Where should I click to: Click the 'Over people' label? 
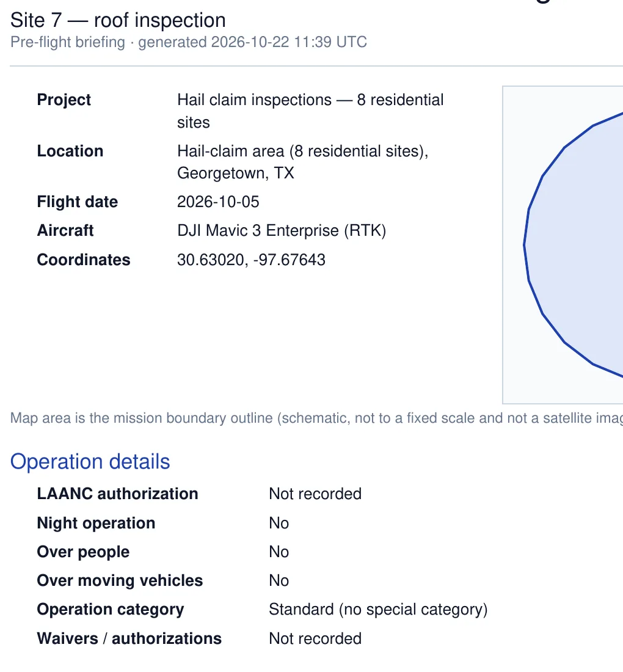[83, 552]
